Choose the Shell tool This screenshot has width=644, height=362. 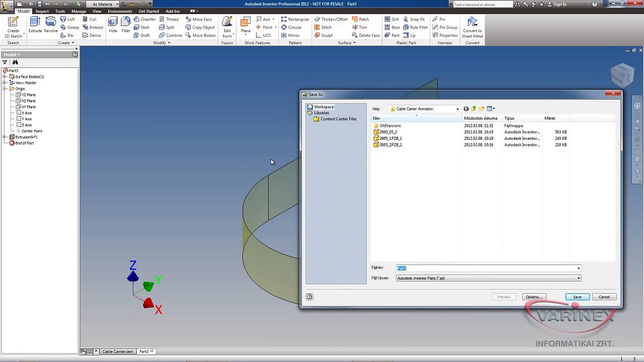coord(141,27)
